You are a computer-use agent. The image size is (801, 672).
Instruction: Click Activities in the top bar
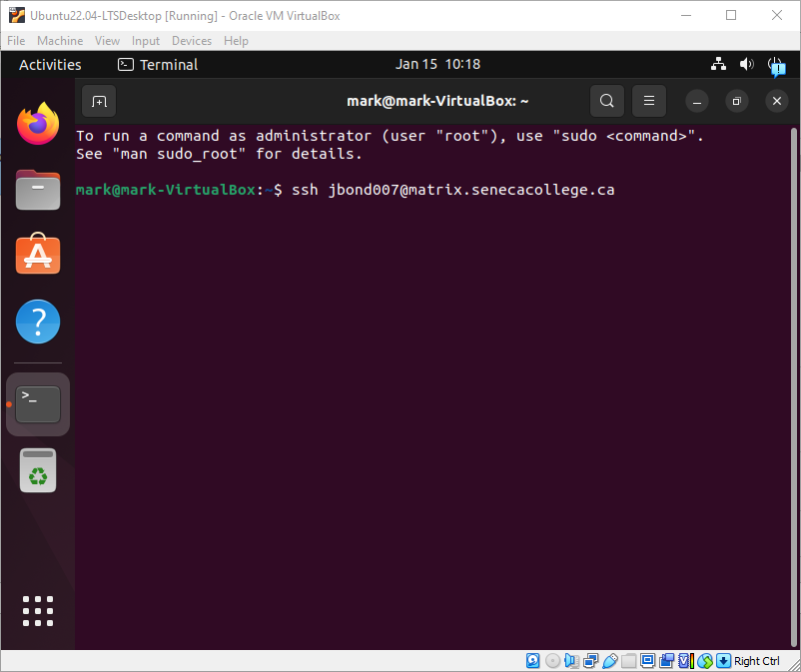[49, 64]
